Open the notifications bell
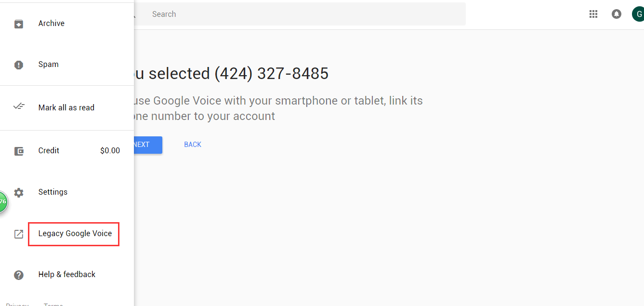 (x=616, y=14)
